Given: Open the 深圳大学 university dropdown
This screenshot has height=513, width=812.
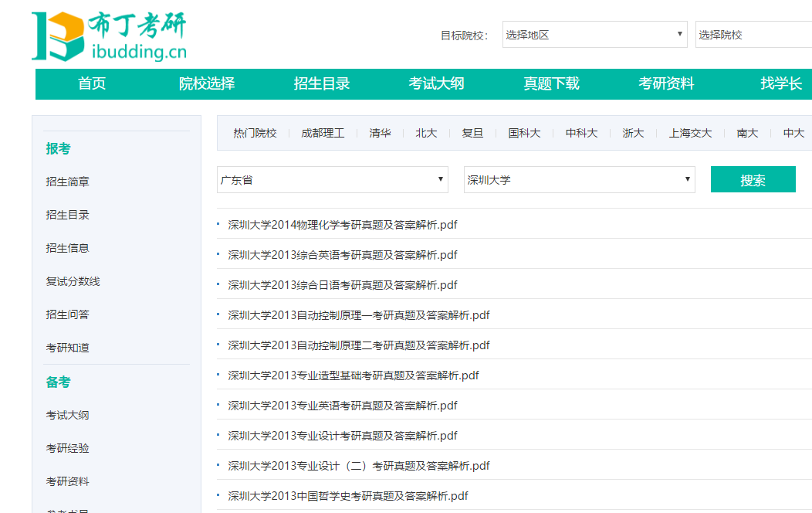Looking at the screenshot, I should point(579,180).
